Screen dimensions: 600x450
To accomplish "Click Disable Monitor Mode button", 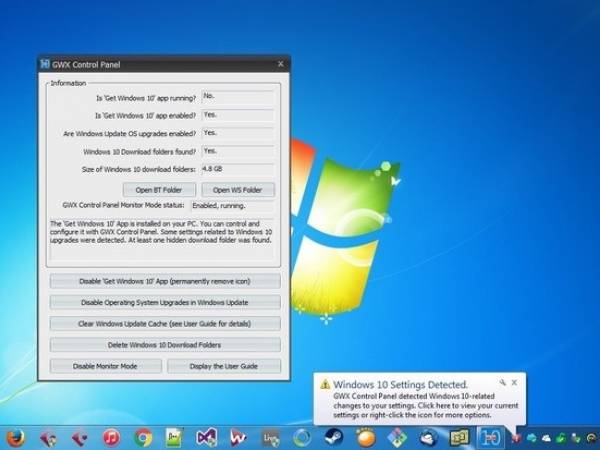I will pyautogui.click(x=106, y=366).
